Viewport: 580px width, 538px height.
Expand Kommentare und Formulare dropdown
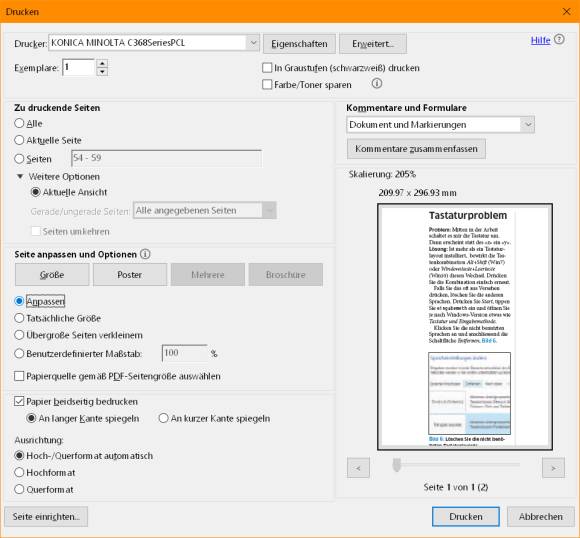tap(528, 125)
